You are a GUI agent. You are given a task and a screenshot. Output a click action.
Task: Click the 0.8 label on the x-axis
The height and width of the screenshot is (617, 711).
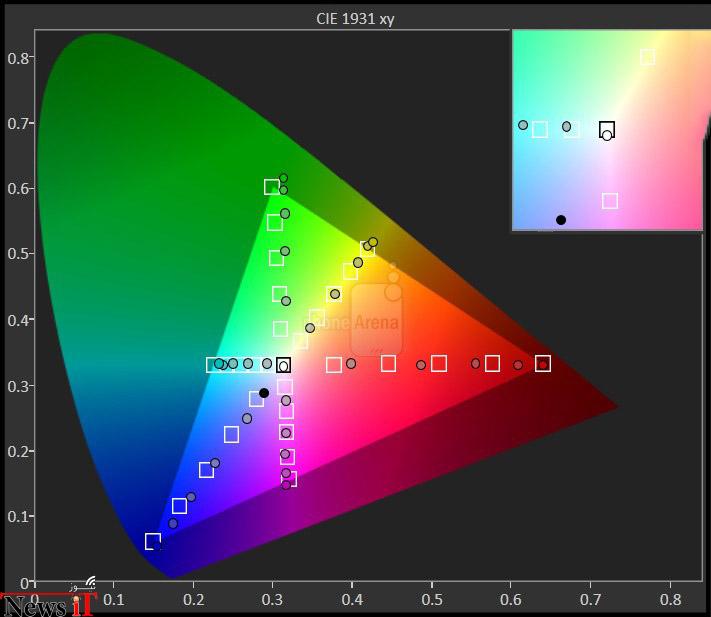[670, 600]
